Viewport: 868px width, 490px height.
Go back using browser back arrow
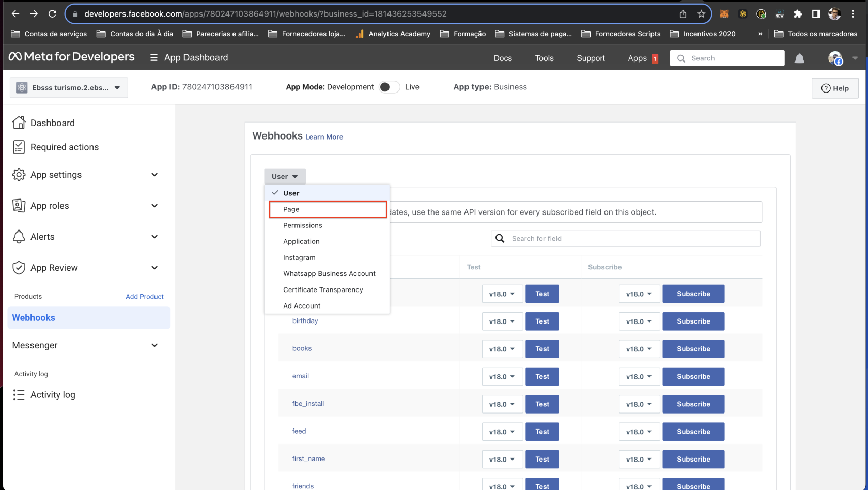click(x=16, y=14)
